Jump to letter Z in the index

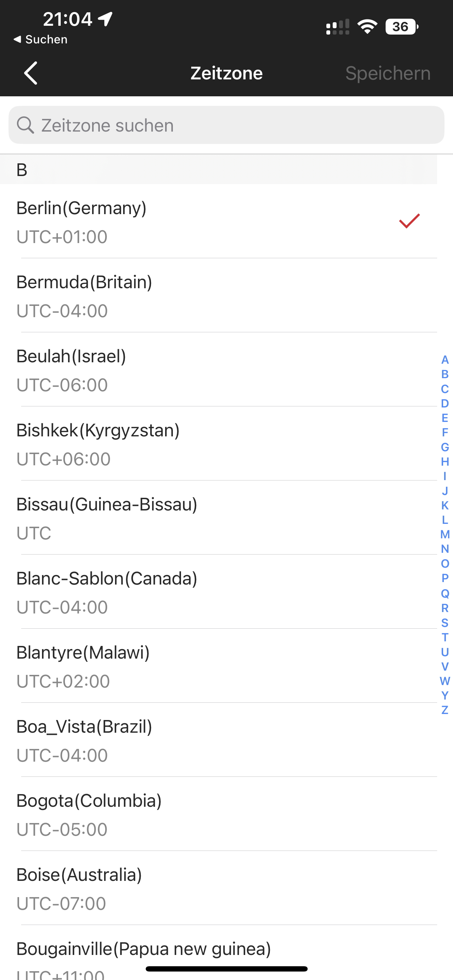pos(445,710)
